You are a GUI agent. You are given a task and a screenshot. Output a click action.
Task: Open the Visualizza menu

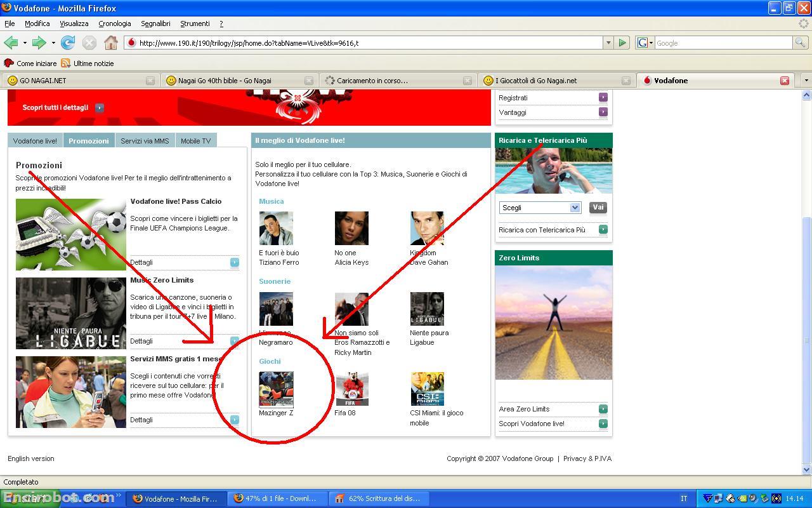[x=74, y=23]
